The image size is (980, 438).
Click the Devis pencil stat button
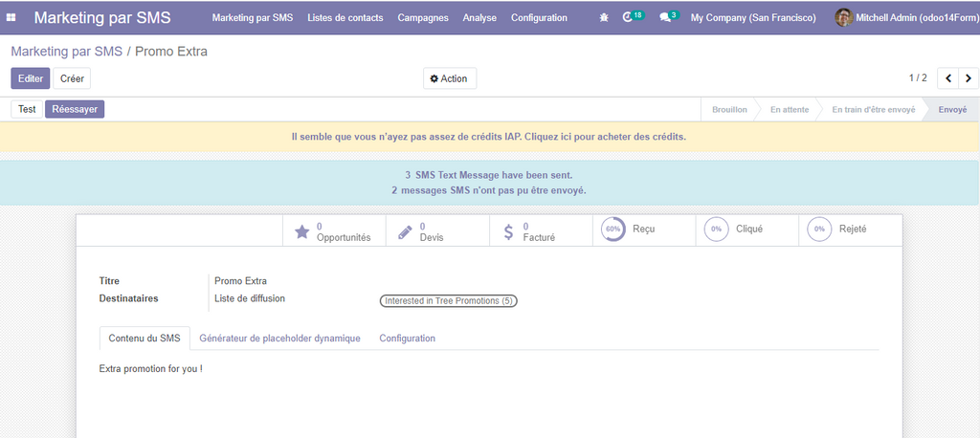(x=437, y=231)
